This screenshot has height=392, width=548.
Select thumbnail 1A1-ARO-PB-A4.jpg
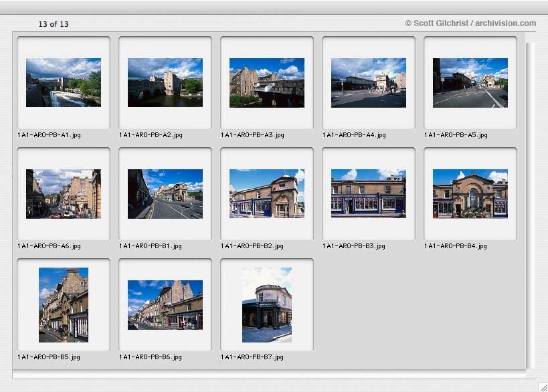click(x=369, y=83)
